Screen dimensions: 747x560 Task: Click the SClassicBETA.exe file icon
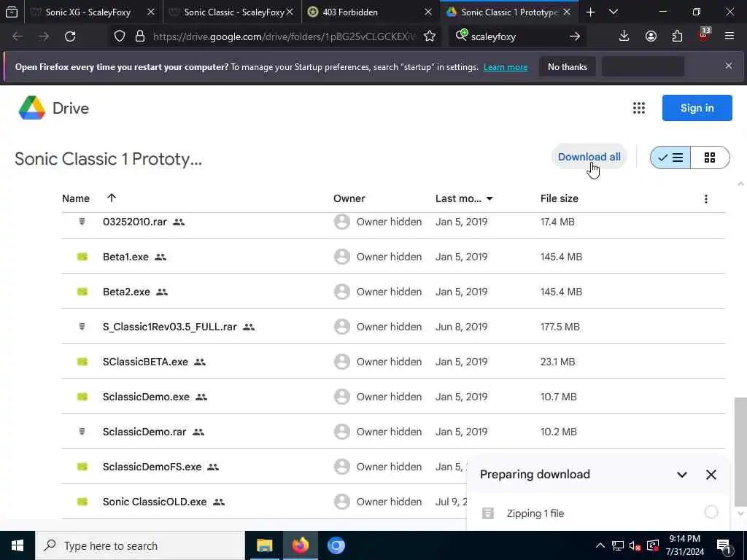[82, 362]
